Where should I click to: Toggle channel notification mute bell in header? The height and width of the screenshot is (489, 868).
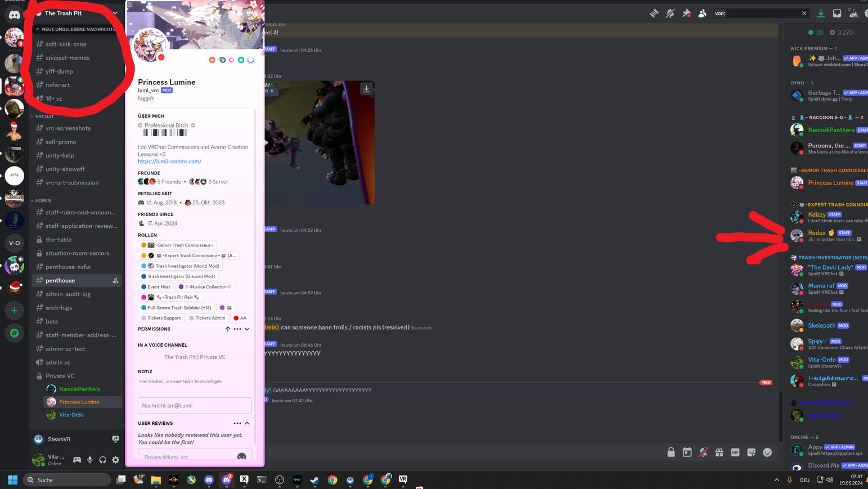point(670,14)
